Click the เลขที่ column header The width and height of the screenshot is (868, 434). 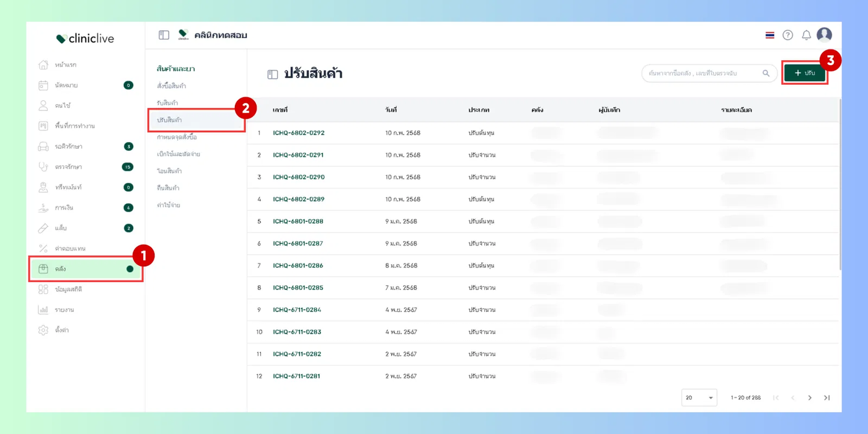tap(280, 110)
